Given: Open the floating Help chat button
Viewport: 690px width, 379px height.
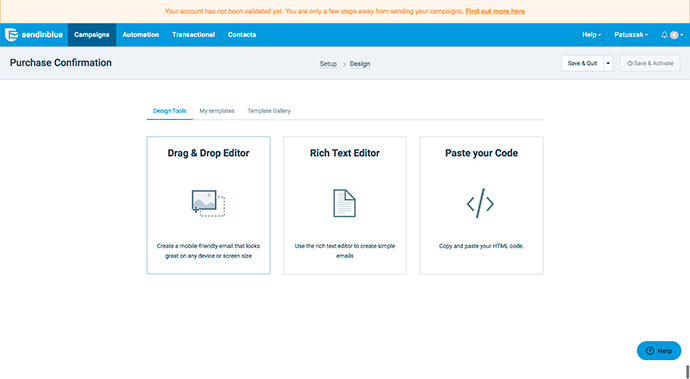Looking at the screenshot, I should pyautogui.click(x=659, y=351).
